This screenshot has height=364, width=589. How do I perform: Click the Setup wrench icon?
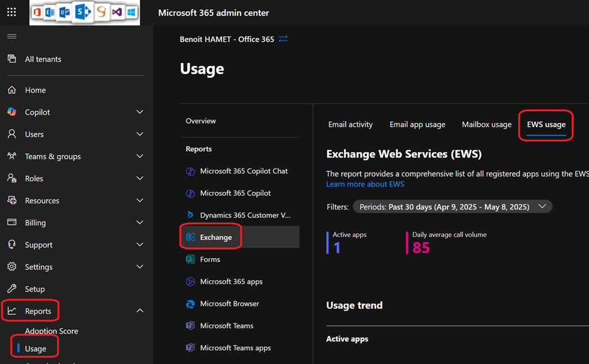pyautogui.click(x=12, y=289)
